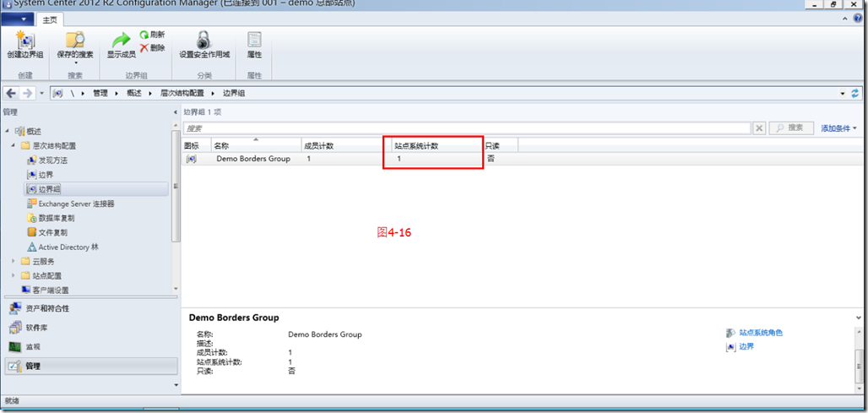The image size is (868, 413).
Task: Click the navigate back arrow
Action: point(11,94)
